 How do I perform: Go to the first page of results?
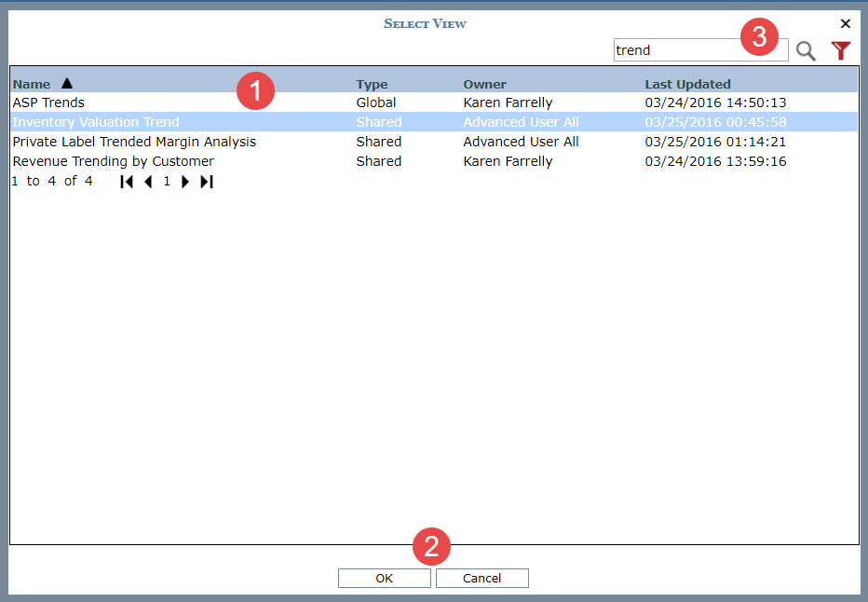127,182
